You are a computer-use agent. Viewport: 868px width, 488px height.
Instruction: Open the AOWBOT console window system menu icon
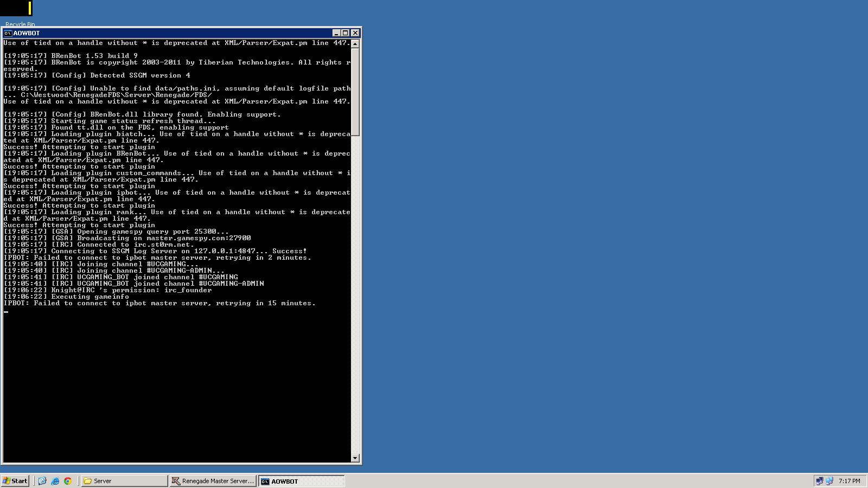click(8, 33)
